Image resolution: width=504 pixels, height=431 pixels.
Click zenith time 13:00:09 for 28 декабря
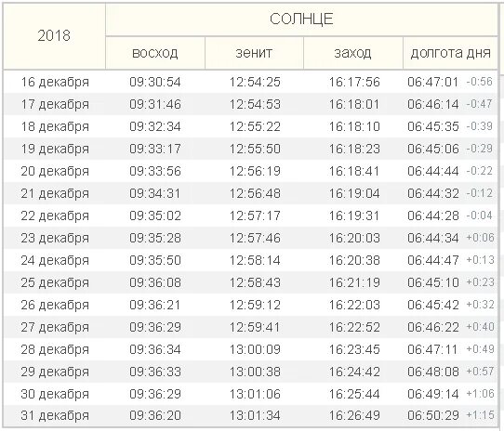tap(255, 349)
